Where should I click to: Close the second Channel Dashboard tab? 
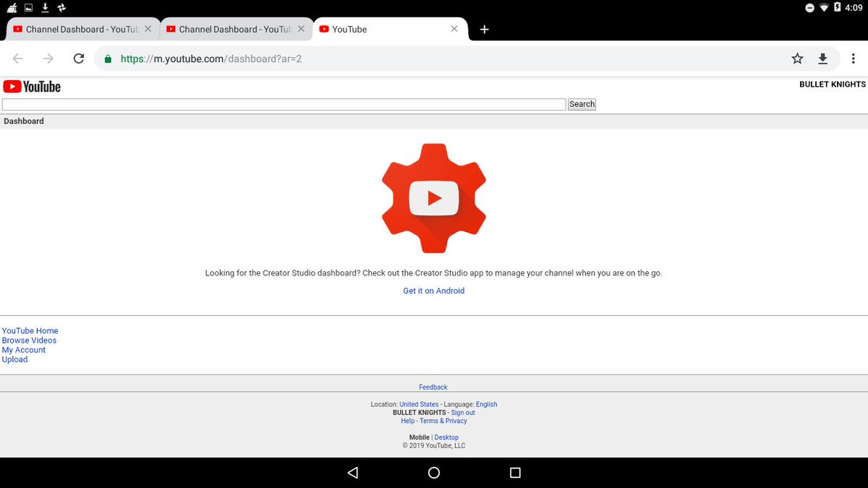pyautogui.click(x=302, y=29)
